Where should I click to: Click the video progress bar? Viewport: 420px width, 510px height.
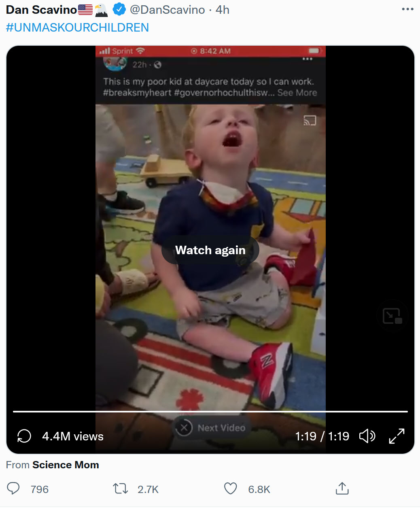coord(210,412)
